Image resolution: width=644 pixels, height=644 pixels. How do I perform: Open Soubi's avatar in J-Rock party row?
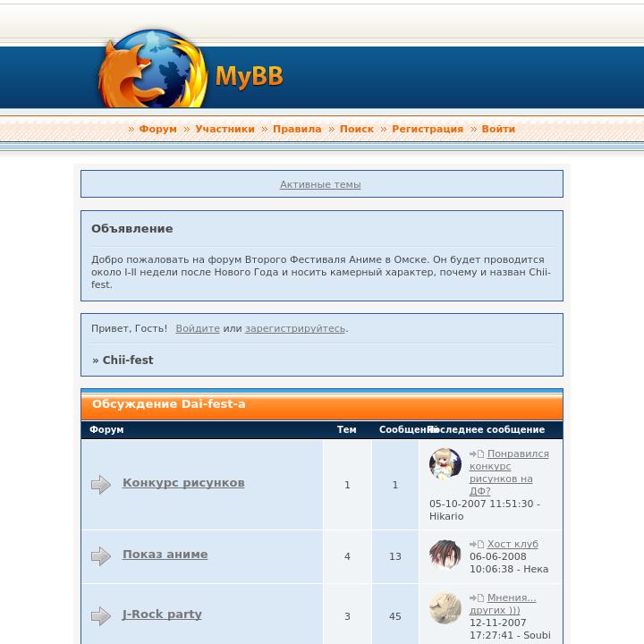[445, 608]
